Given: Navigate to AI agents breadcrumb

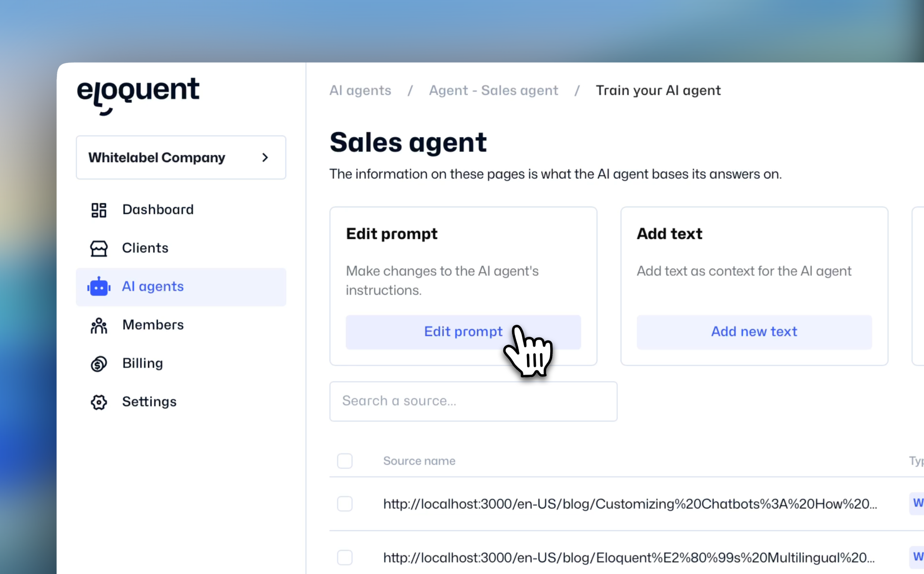Looking at the screenshot, I should [360, 90].
